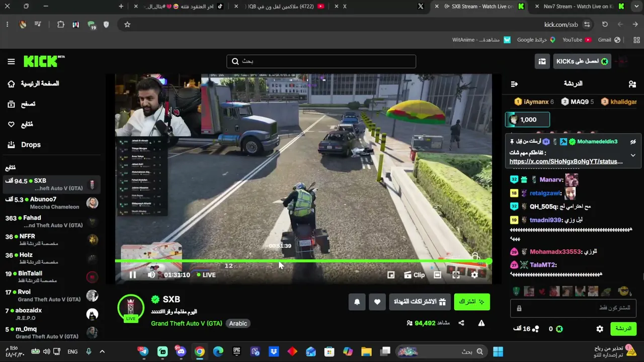Open SXB channel in the following list

51,185
